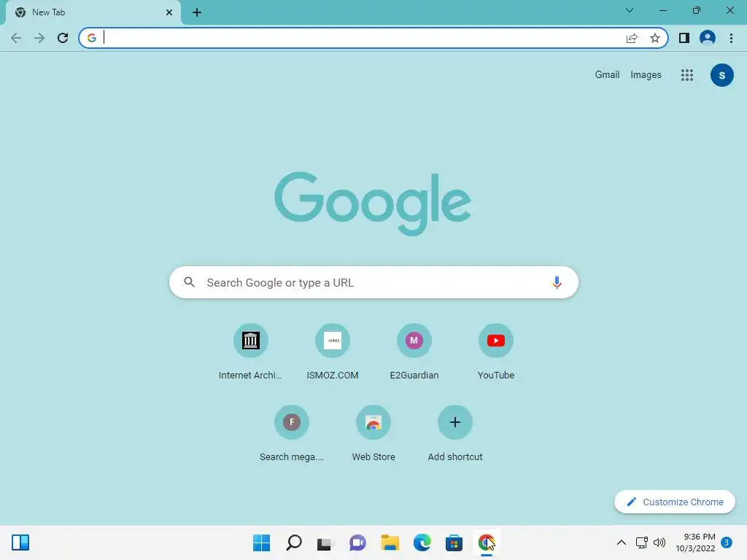Open Gmail link
This screenshot has width=747, height=560.
click(607, 75)
